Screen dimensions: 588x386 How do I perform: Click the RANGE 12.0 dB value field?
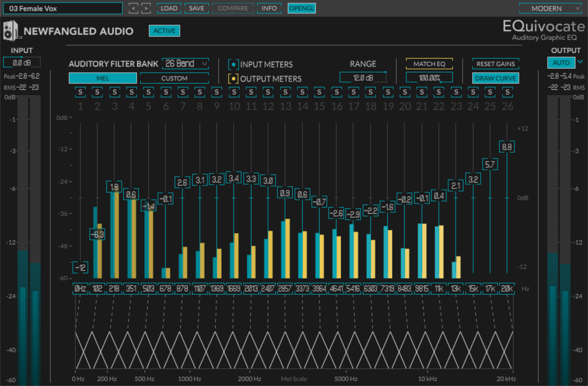point(363,78)
